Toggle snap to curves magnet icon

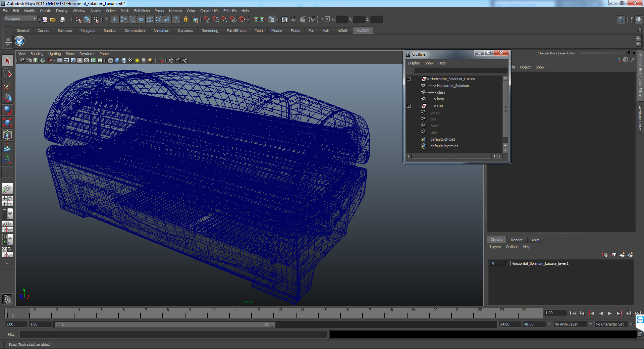[x=216, y=19]
